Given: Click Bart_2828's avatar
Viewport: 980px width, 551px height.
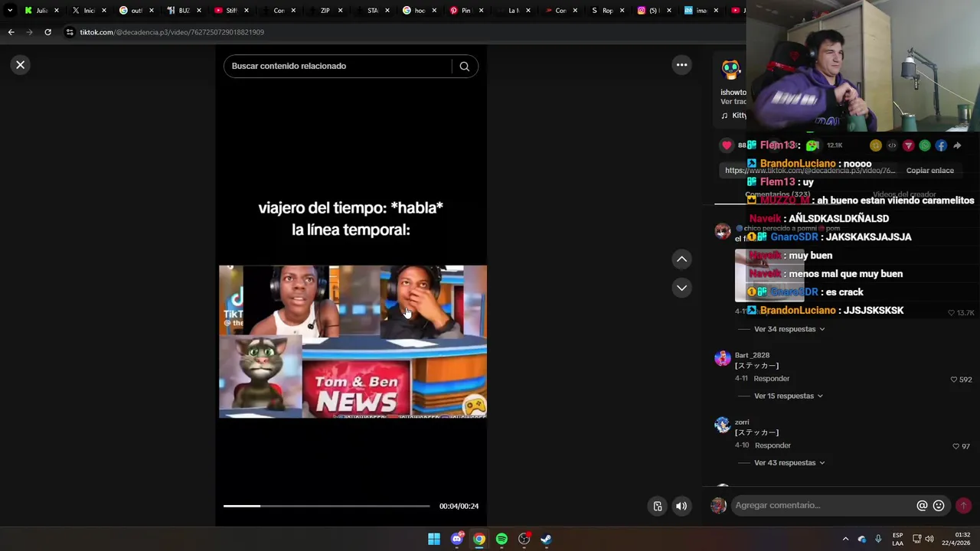Looking at the screenshot, I should tap(722, 358).
